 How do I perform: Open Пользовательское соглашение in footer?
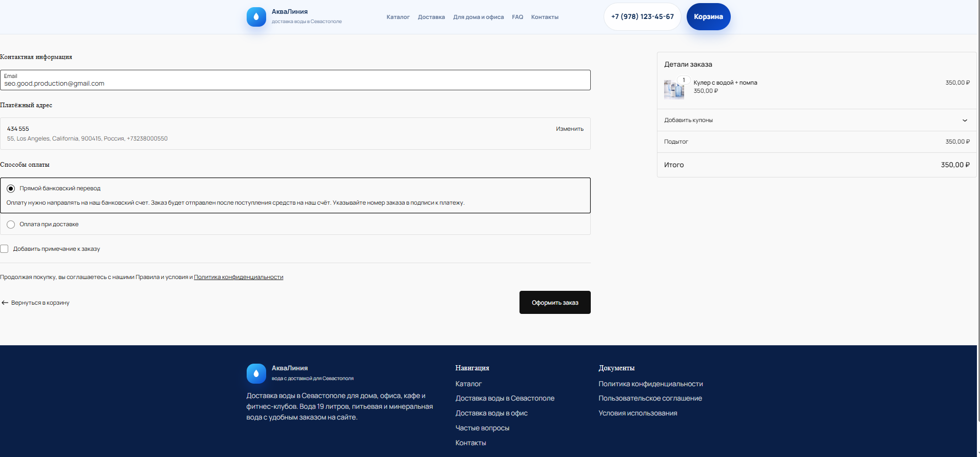[x=650, y=399]
